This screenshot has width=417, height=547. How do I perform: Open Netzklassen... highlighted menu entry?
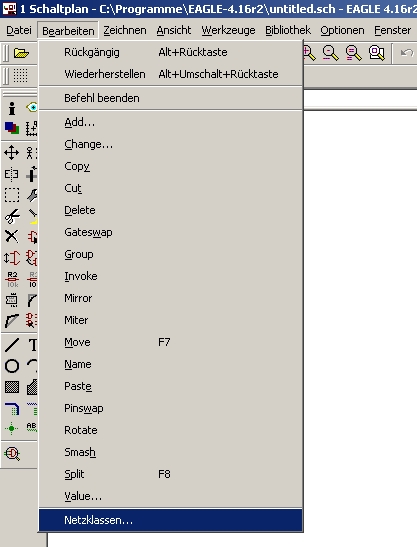point(171,520)
